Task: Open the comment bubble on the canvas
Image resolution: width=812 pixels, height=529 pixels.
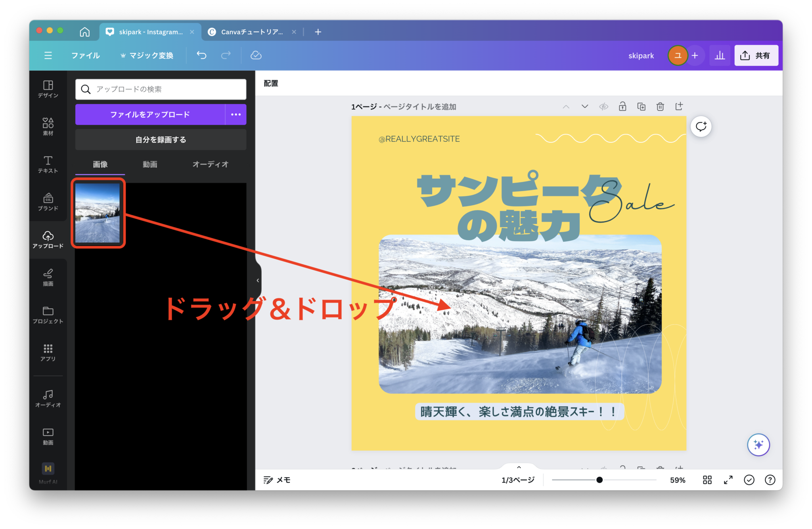Action: [701, 126]
